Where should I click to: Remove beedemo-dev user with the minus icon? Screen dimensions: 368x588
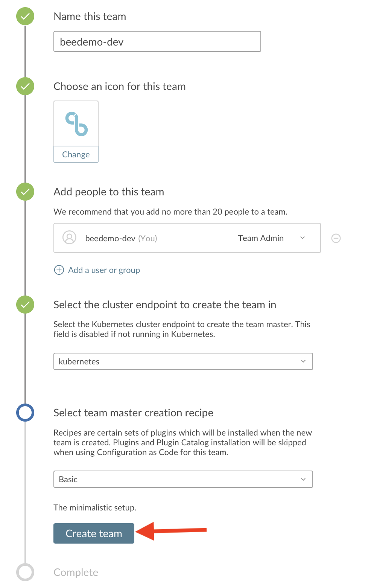point(336,238)
